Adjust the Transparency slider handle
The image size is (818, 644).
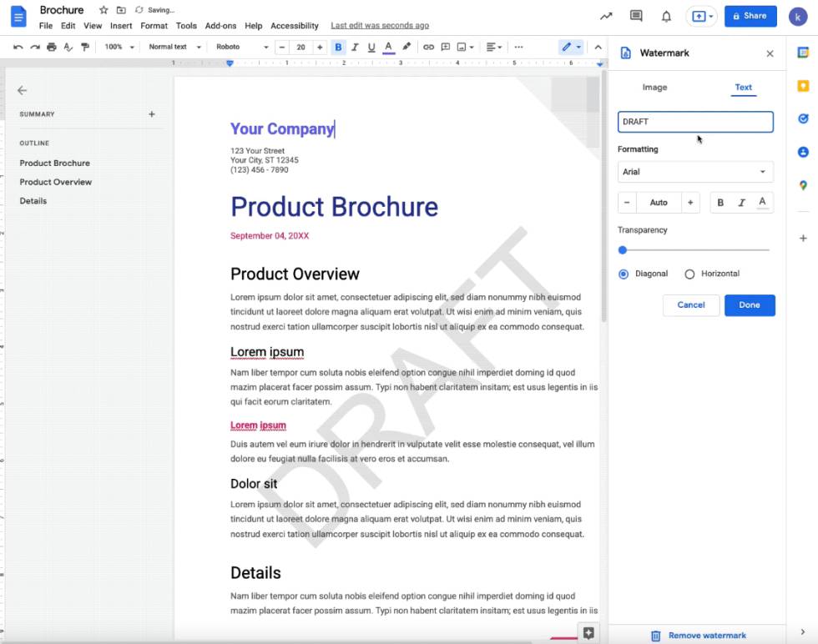coord(623,250)
